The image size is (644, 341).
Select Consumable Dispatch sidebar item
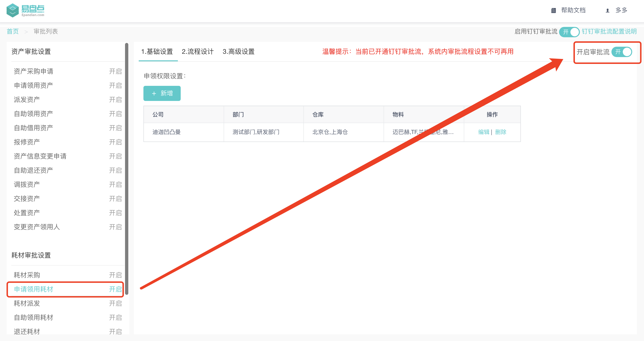pos(27,303)
